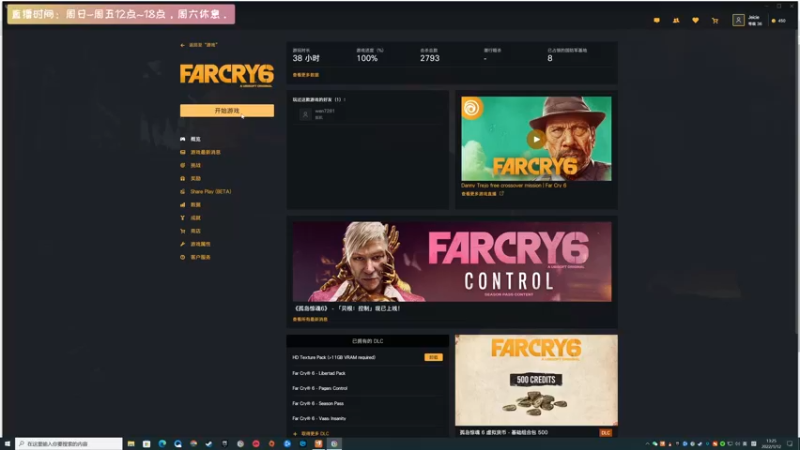Click the 2793 stat value

pyautogui.click(x=430, y=58)
